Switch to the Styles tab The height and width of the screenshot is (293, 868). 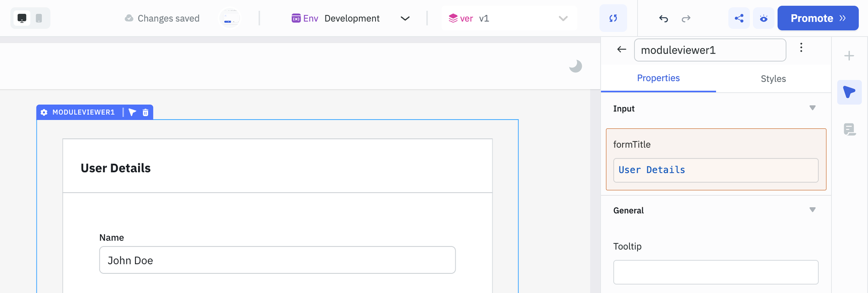(x=773, y=78)
